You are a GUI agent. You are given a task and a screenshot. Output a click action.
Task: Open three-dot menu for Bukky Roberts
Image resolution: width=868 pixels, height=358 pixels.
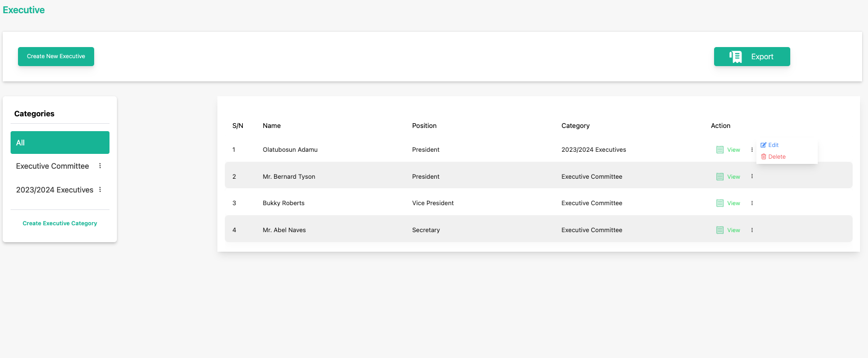tap(752, 203)
